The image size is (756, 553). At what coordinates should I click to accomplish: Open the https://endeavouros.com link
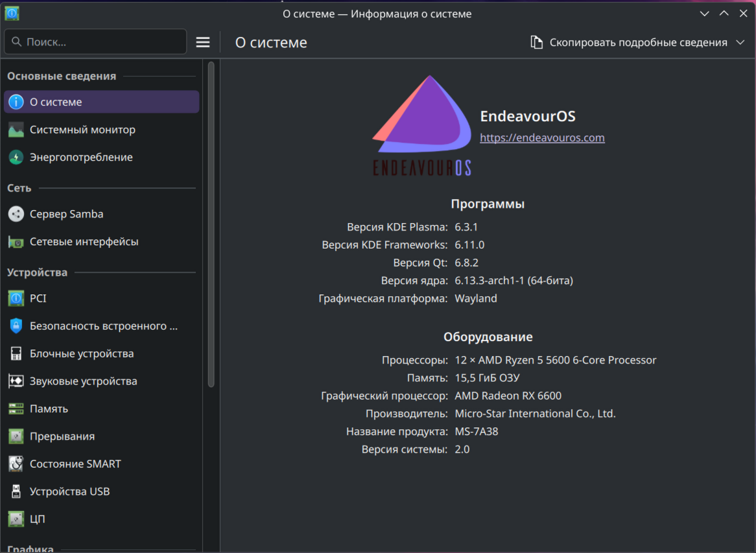click(x=542, y=138)
